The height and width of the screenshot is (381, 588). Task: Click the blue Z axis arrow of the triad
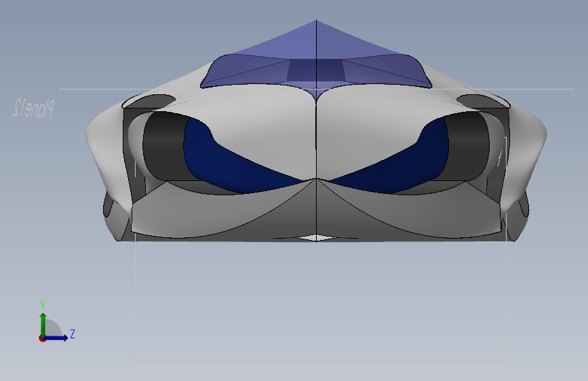tap(56, 338)
